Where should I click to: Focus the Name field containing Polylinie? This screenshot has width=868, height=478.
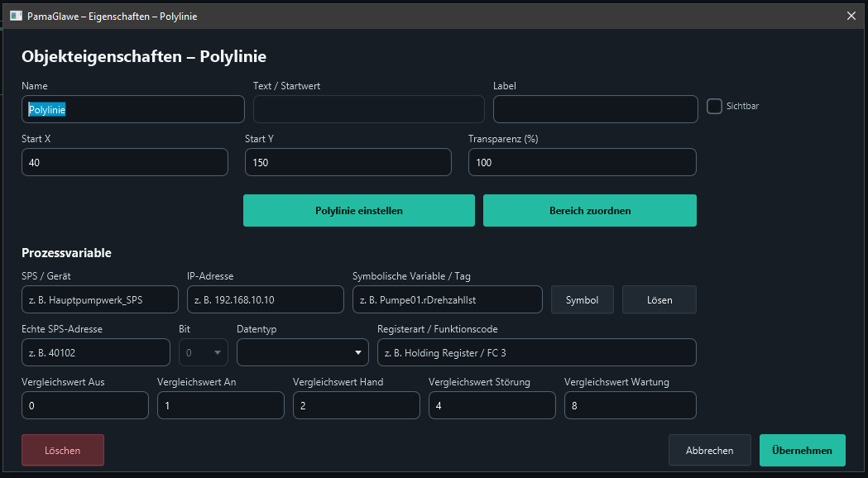(x=133, y=109)
